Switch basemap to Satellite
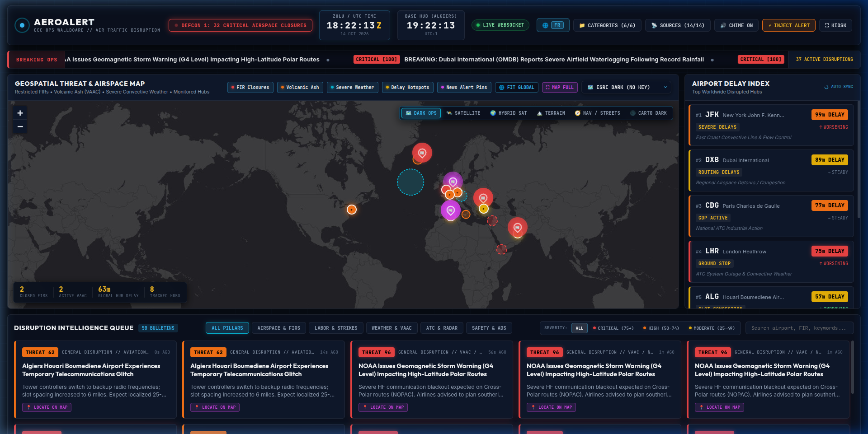The height and width of the screenshot is (434, 868). (463, 113)
